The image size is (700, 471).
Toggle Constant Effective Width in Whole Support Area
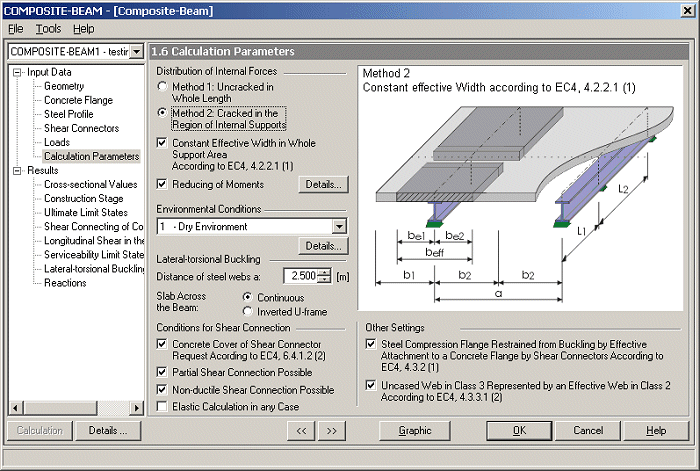click(x=162, y=143)
